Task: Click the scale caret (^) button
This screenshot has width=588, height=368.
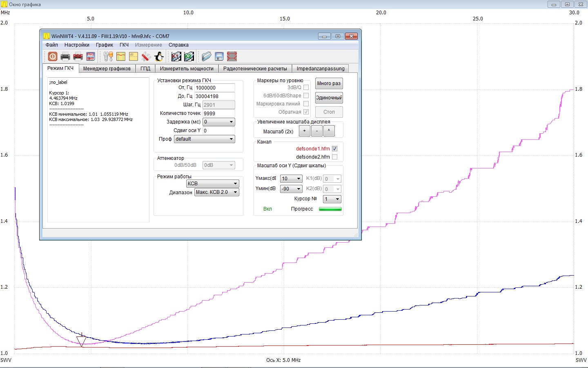Action: coord(329,131)
